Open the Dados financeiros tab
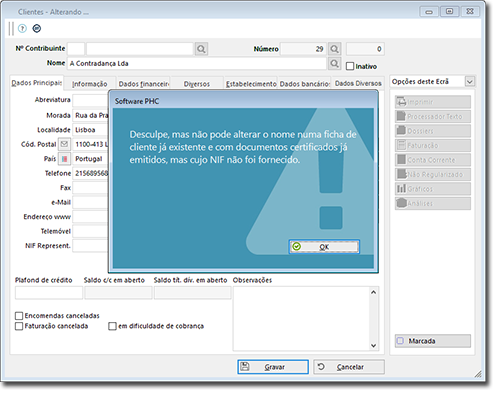Image resolution: width=496 pixels, height=394 pixels. click(144, 84)
